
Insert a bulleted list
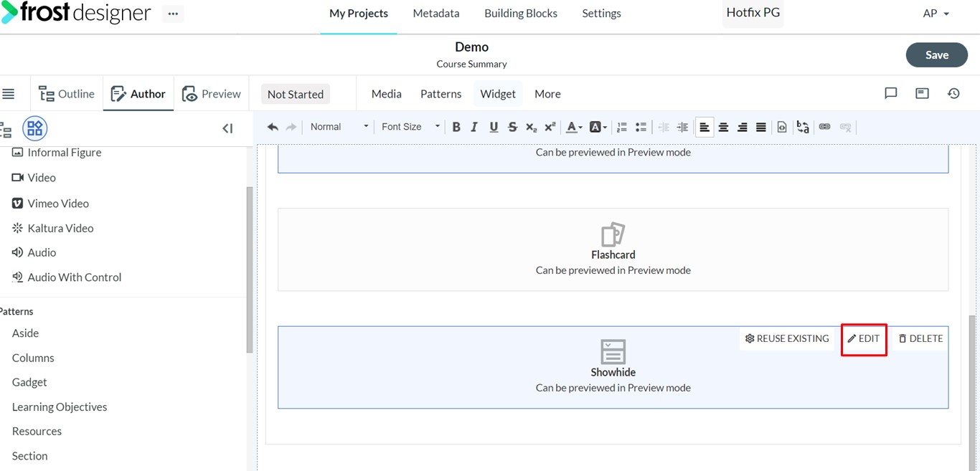(641, 127)
